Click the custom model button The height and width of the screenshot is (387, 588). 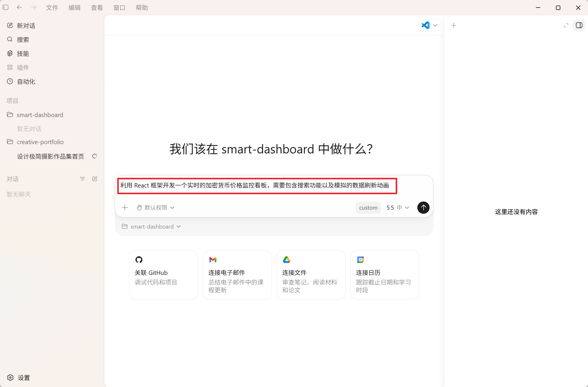368,208
